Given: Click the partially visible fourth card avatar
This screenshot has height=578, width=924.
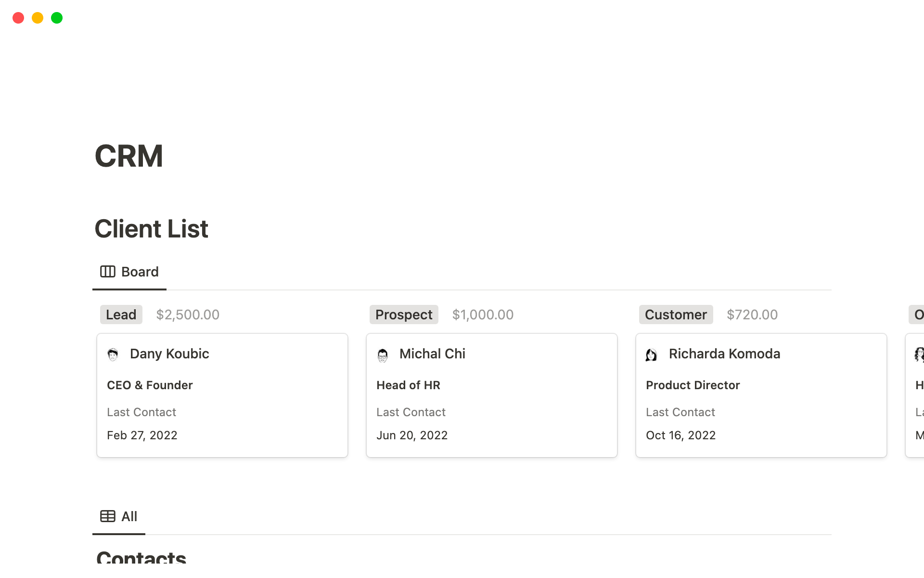Looking at the screenshot, I should tap(919, 355).
